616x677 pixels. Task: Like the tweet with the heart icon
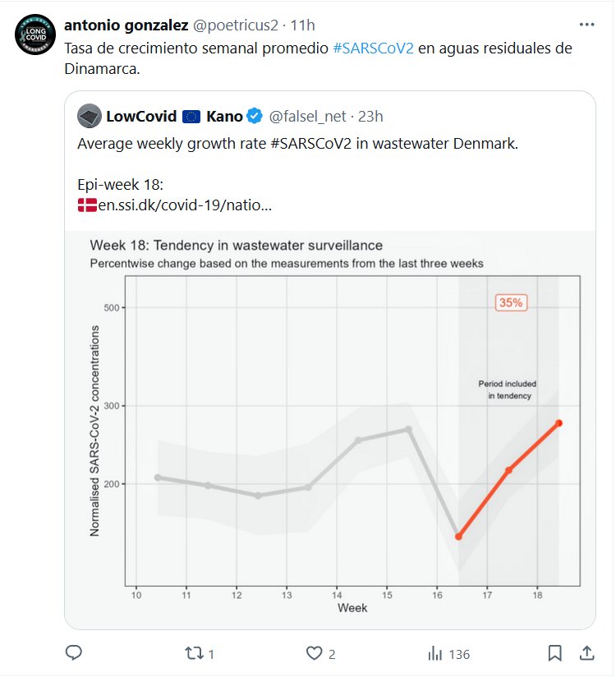314,653
